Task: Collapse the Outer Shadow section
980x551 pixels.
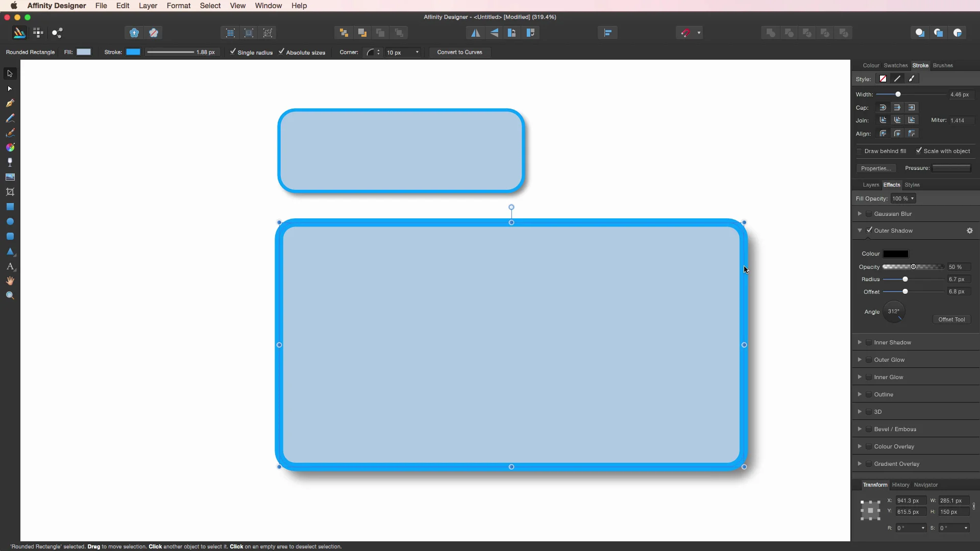Action: pyautogui.click(x=860, y=231)
